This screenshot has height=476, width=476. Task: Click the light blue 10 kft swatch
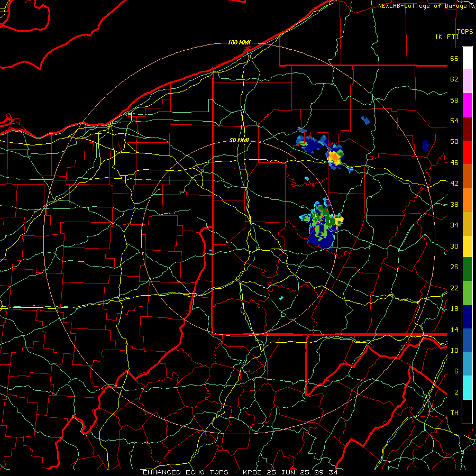(x=467, y=364)
